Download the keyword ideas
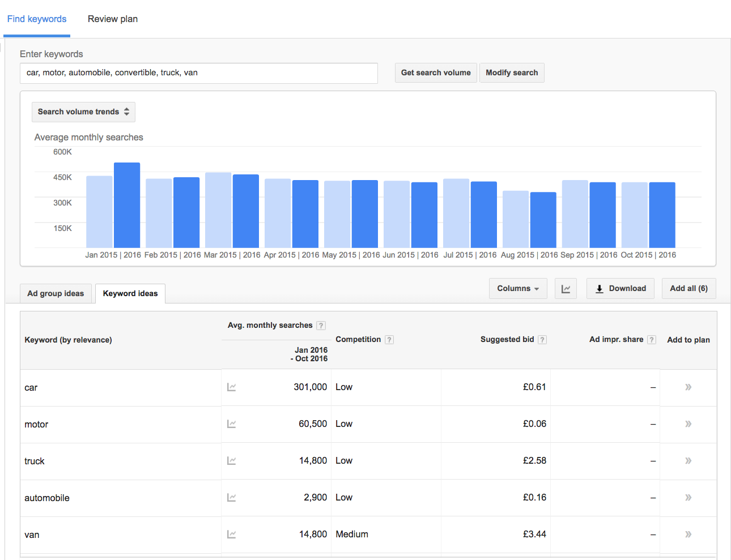This screenshot has width=731, height=560. pos(620,289)
